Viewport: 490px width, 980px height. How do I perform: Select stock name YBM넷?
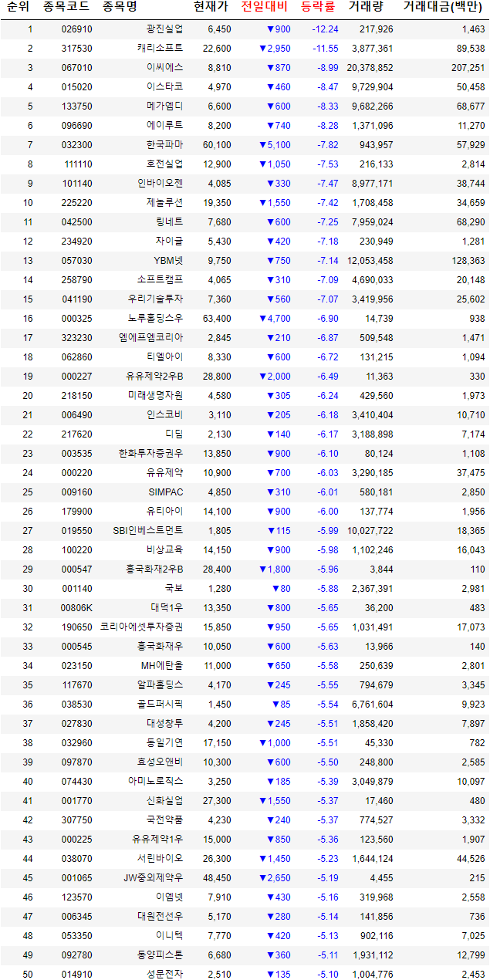167,261
